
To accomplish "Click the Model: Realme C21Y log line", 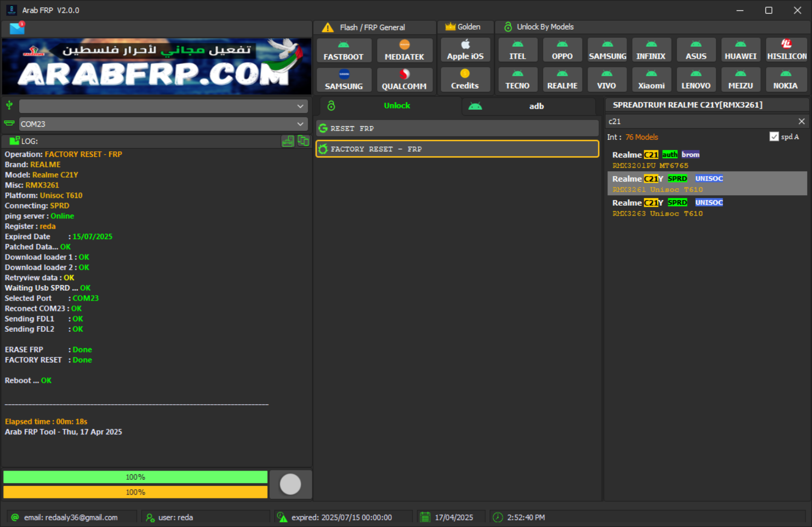I will 42,175.
